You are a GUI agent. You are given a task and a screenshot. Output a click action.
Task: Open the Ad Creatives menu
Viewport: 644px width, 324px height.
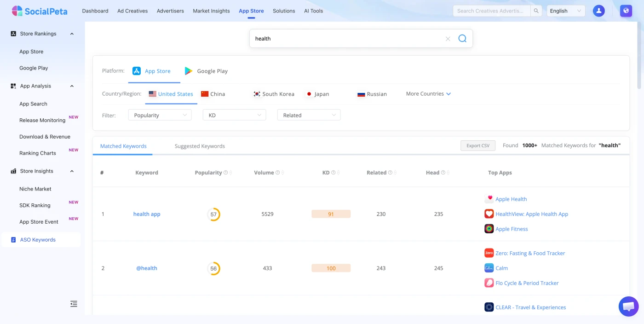(x=132, y=11)
